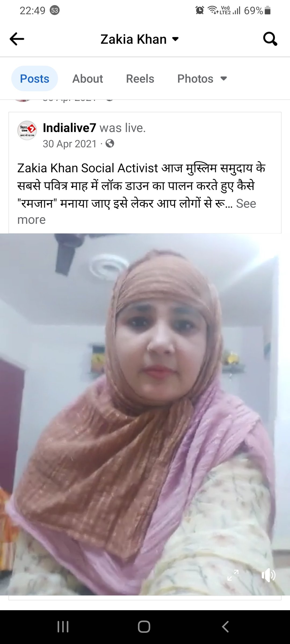The width and height of the screenshot is (290, 644).
Task: Expand post text with See more
Action: point(137,212)
